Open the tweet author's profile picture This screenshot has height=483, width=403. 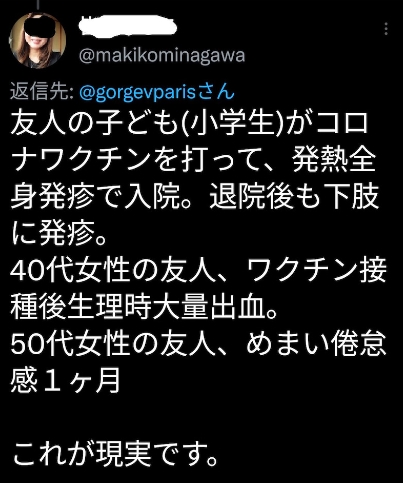[x=37, y=40]
